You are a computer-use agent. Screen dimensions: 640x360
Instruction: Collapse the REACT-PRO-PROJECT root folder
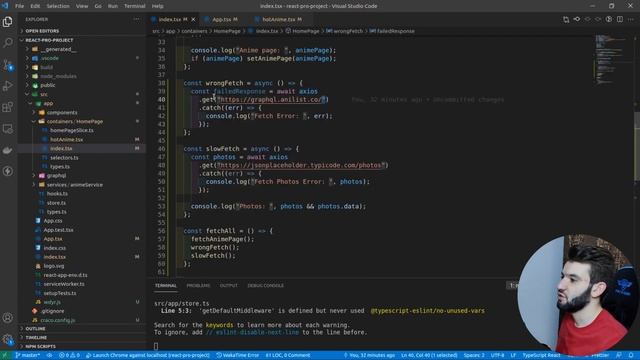pos(82,40)
